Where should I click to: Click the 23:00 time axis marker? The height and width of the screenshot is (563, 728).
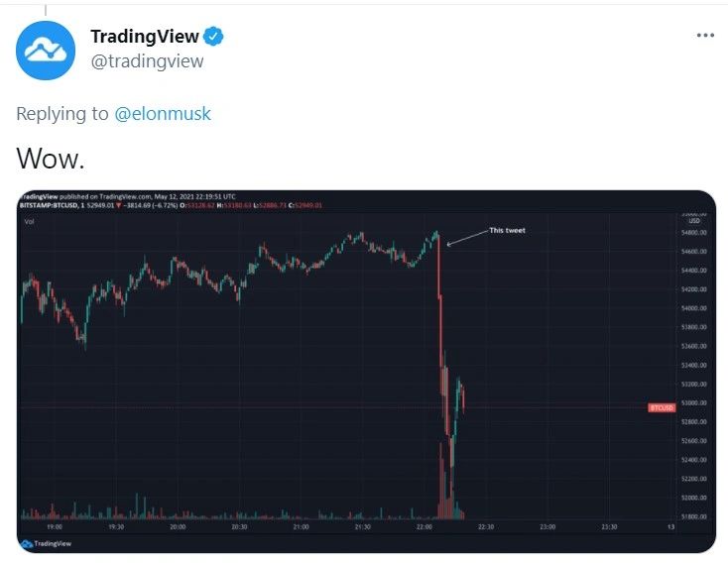coord(547,526)
